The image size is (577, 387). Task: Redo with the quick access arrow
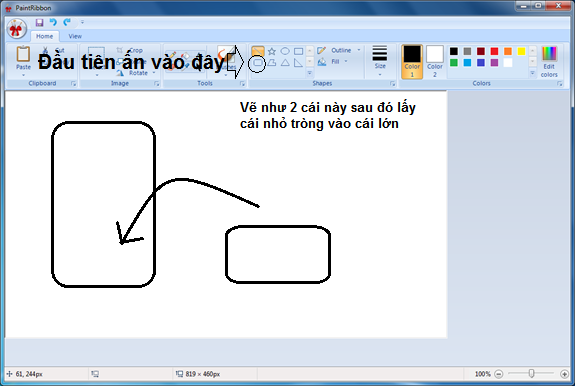(x=67, y=22)
